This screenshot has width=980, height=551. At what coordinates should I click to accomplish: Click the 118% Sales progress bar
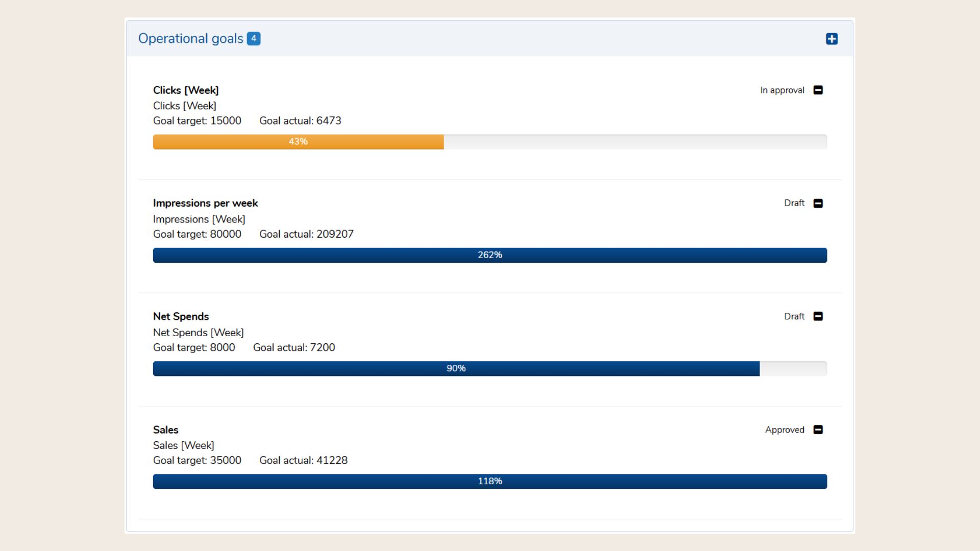489,481
